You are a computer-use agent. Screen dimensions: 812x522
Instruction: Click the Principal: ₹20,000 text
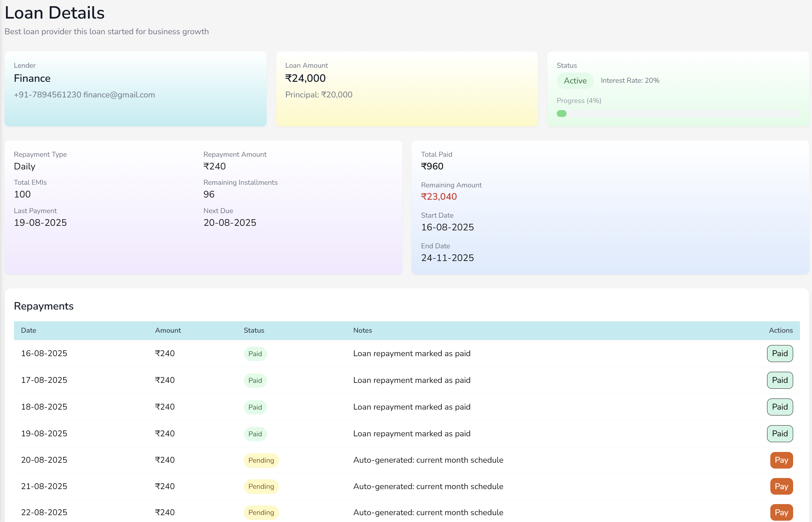point(319,94)
